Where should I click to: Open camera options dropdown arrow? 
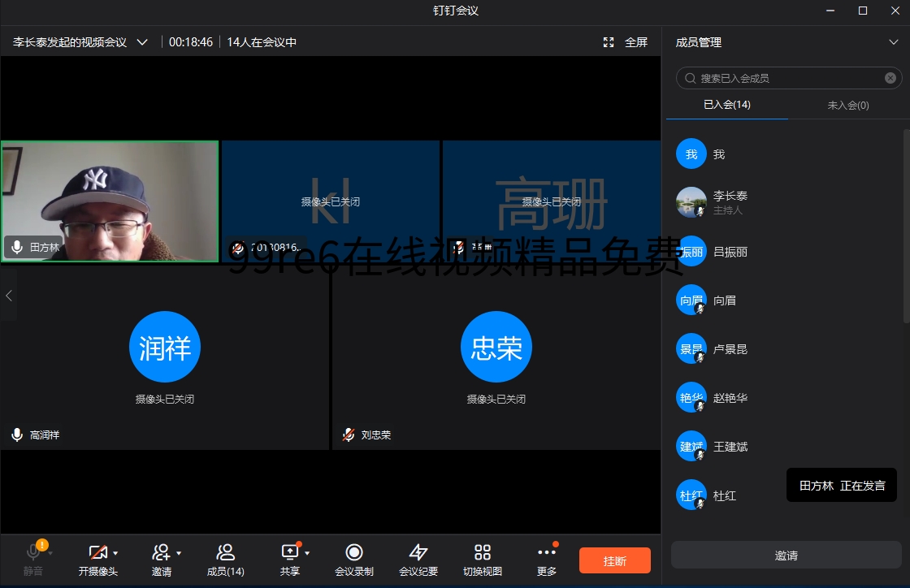[x=115, y=553]
